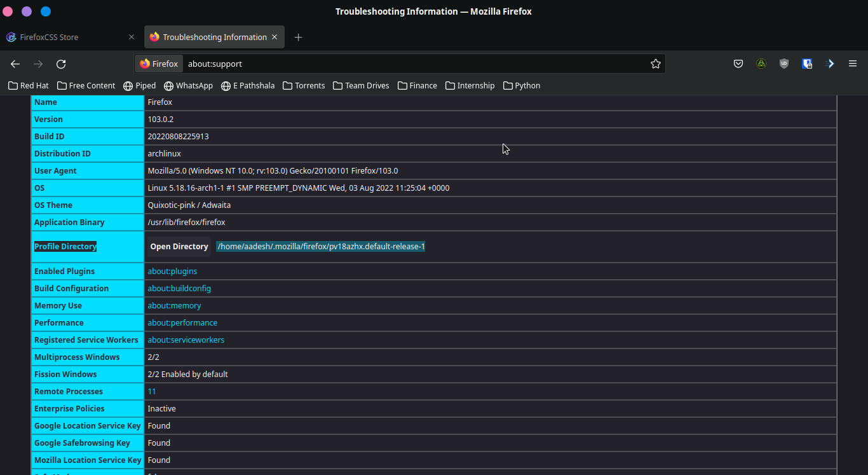Open the Firefox application menu

click(x=853, y=64)
